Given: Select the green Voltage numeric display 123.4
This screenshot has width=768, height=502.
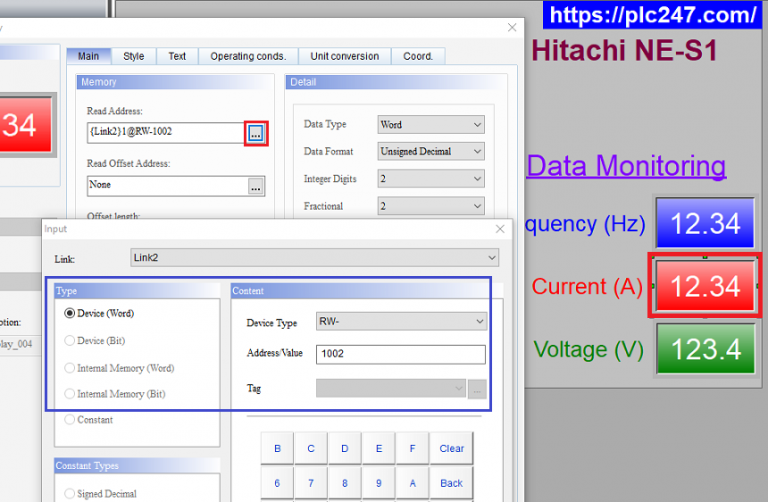Looking at the screenshot, I should (x=705, y=349).
